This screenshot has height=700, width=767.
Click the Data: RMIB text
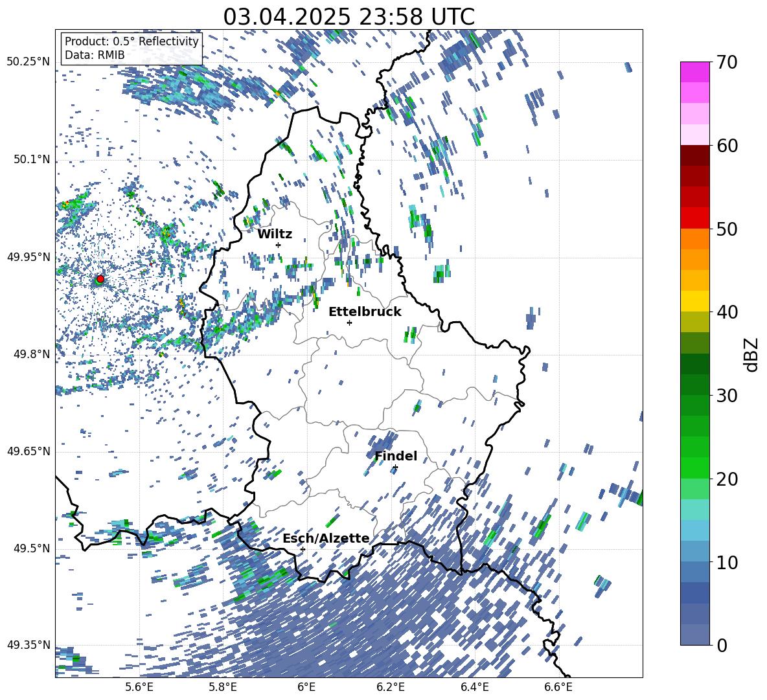(95, 55)
